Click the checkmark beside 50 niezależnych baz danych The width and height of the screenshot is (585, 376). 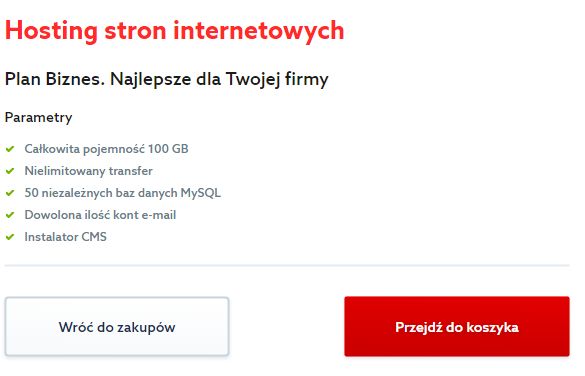coord(10,193)
